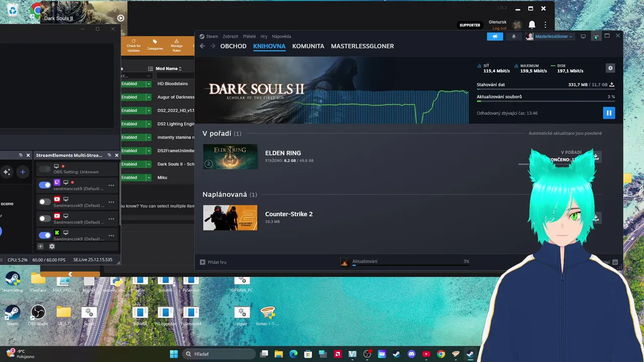Expand Enabled dropdown arrow for DS2 Lighting Engine

point(149,124)
